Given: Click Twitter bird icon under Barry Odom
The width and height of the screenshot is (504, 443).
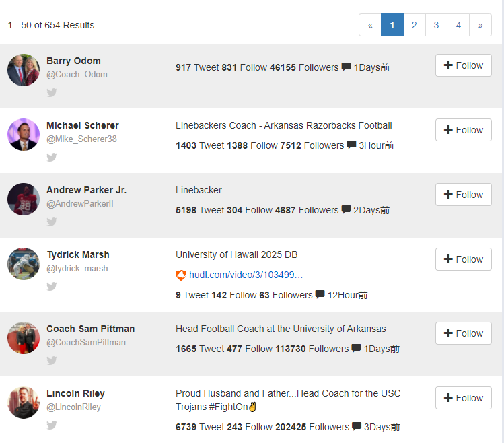Looking at the screenshot, I should (52, 93).
